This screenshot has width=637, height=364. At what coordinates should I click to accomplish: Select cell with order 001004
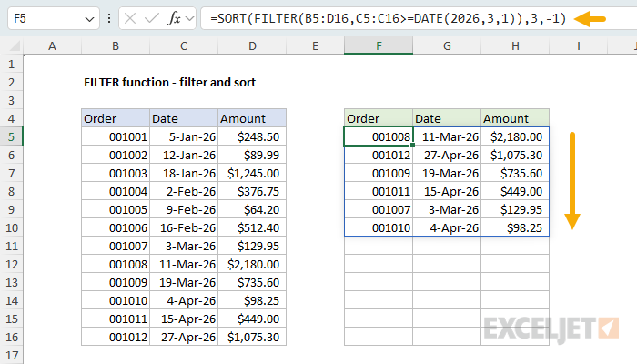point(116,191)
